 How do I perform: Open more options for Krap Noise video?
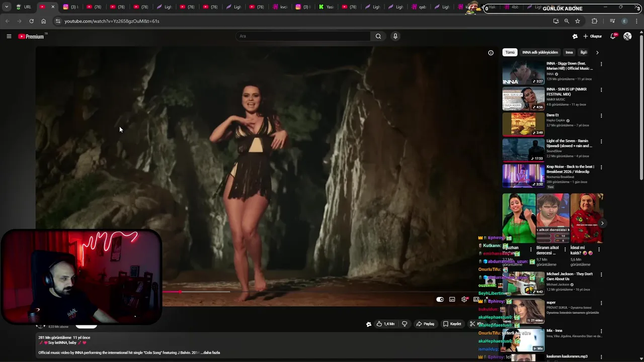pos(601,167)
